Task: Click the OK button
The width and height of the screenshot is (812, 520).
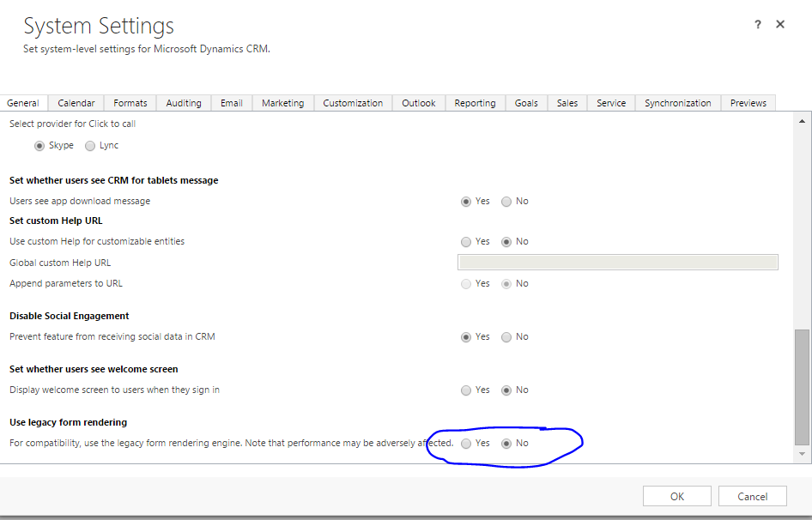Action: click(x=677, y=496)
